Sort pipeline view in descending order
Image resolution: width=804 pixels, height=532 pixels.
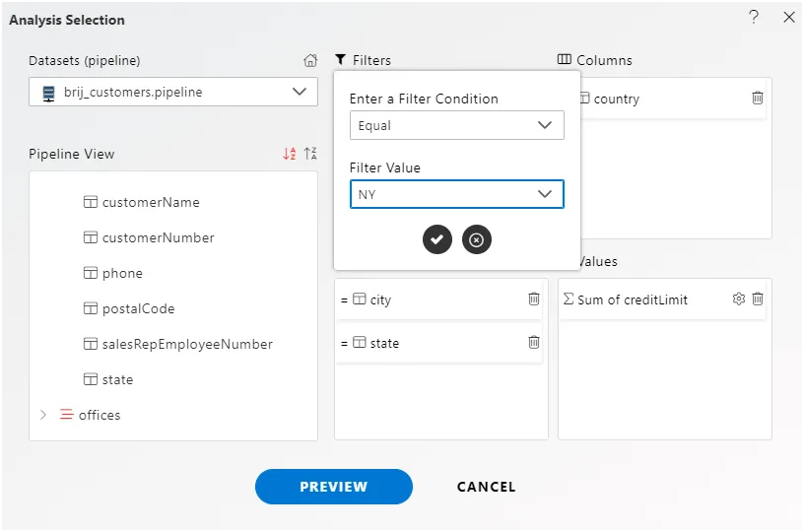[x=310, y=154]
